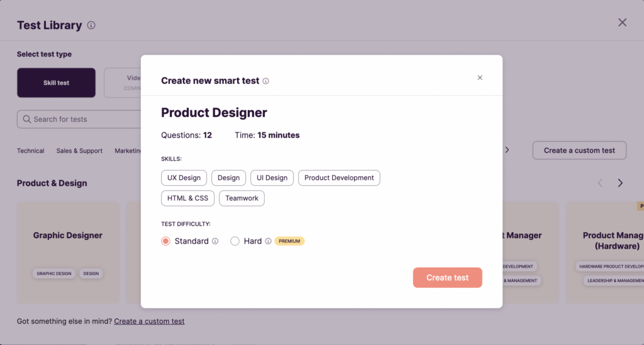Close the Test Library panel
This screenshot has height=345, width=644.
coord(622,23)
